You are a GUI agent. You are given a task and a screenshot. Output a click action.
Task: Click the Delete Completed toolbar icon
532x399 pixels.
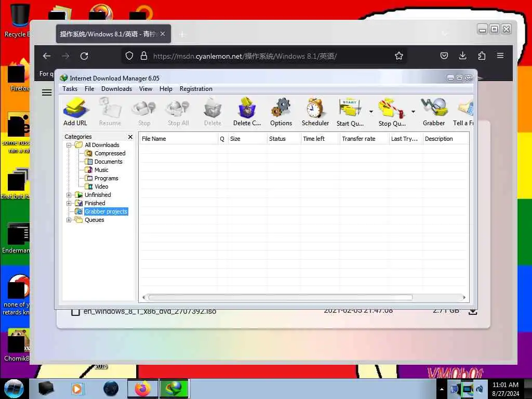pos(247,112)
